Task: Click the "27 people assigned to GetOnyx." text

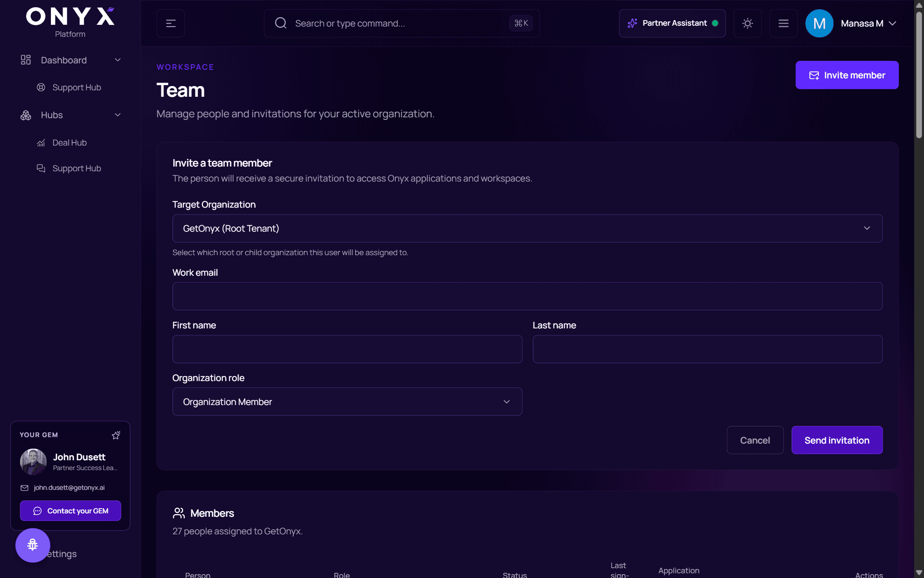Action: pos(237,531)
